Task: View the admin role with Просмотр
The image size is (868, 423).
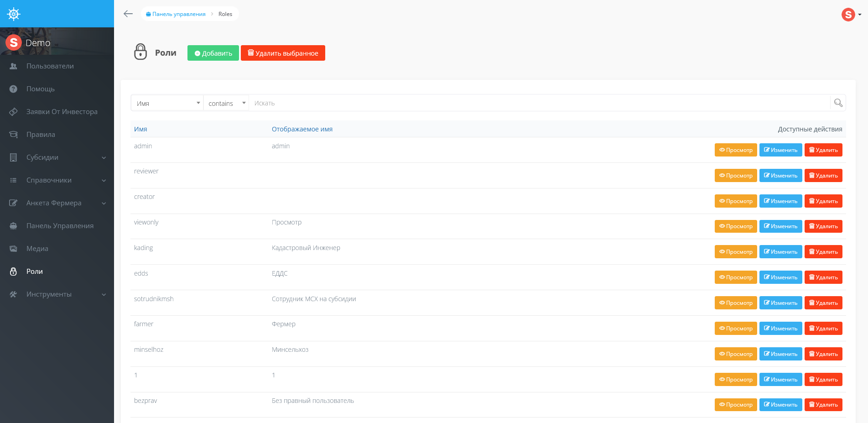Action: pos(736,150)
